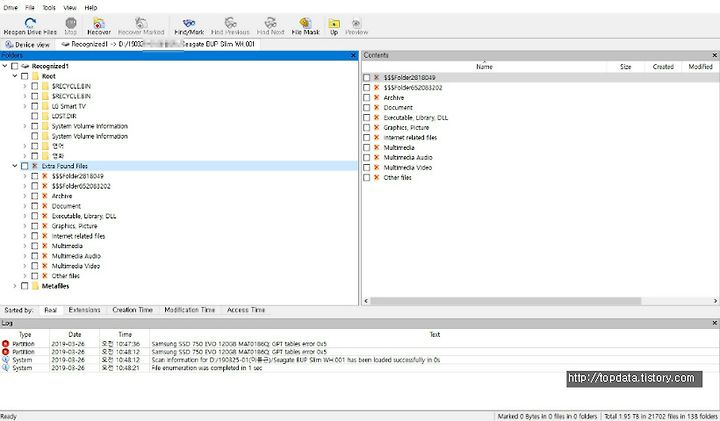Select Executable, Library, DLL tree row

coord(84,216)
